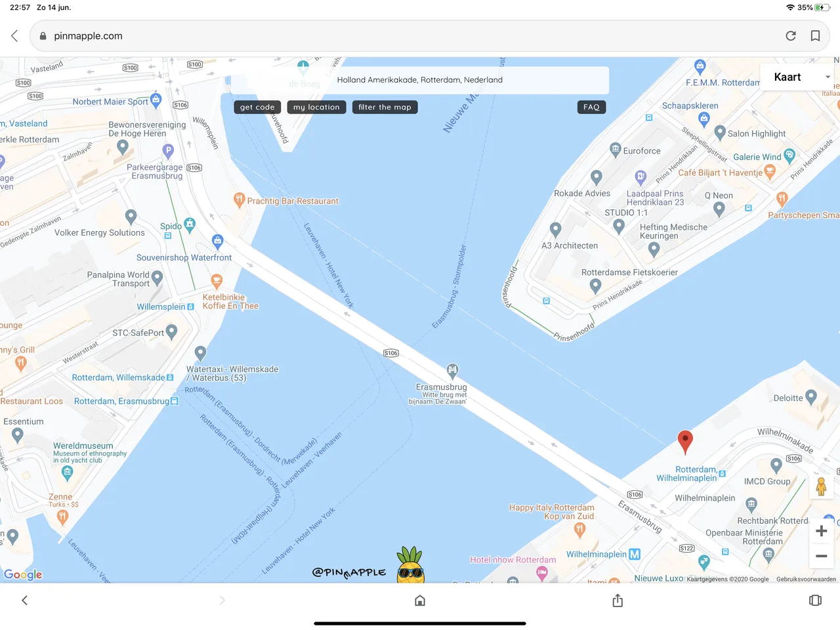The image size is (840, 630).
Task: Select the Souvenirshop Waterfront marker
Action: pos(218,241)
